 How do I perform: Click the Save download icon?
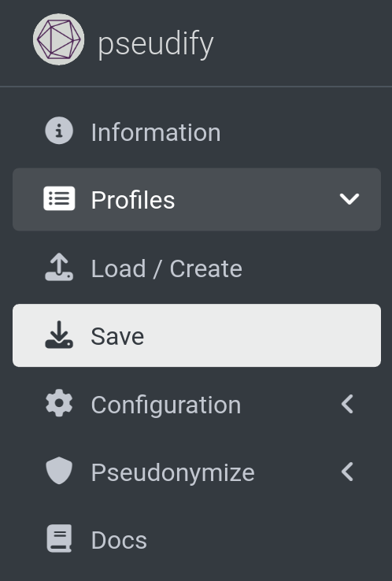click(x=59, y=335)
